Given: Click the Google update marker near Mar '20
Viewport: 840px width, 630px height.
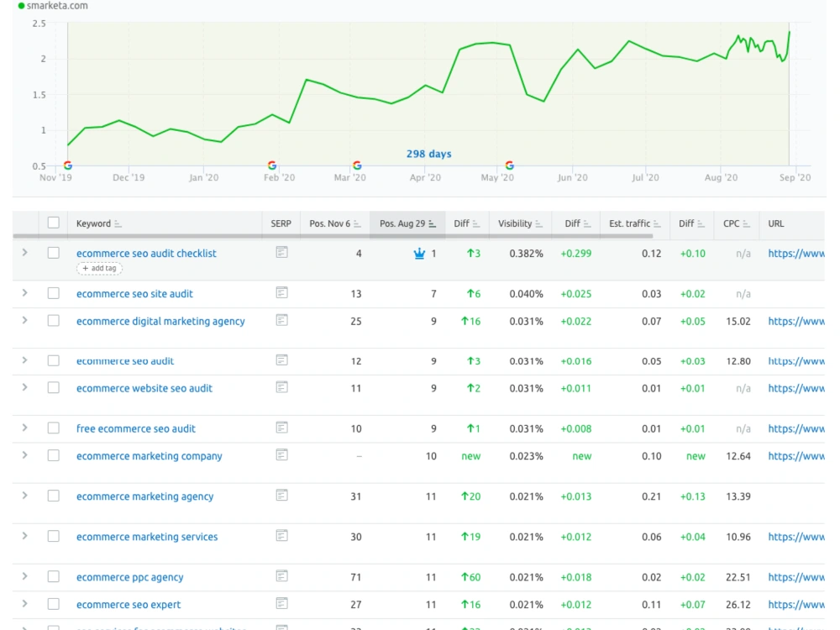Looking at the screenshot, I should (357, 165).
